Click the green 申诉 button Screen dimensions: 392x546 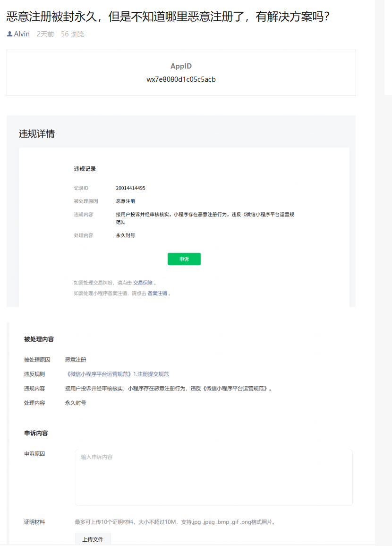184,259
